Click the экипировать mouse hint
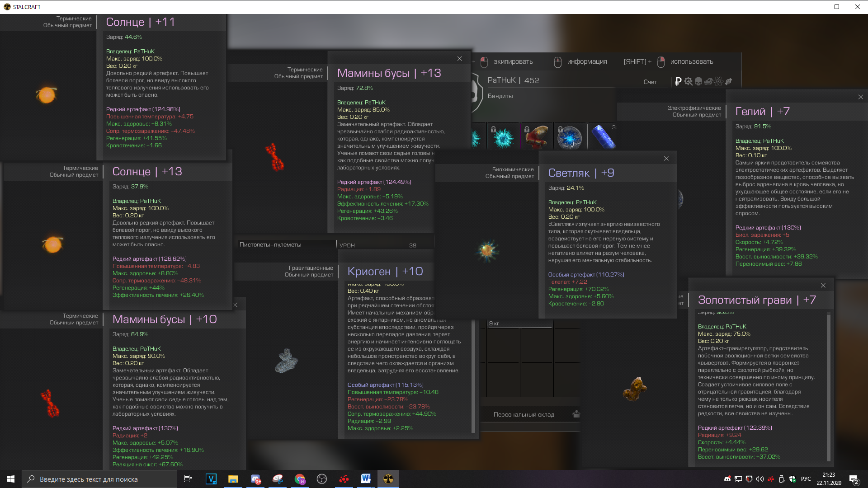The height and width of the screenshot is (488, 868). coord(506,62)
